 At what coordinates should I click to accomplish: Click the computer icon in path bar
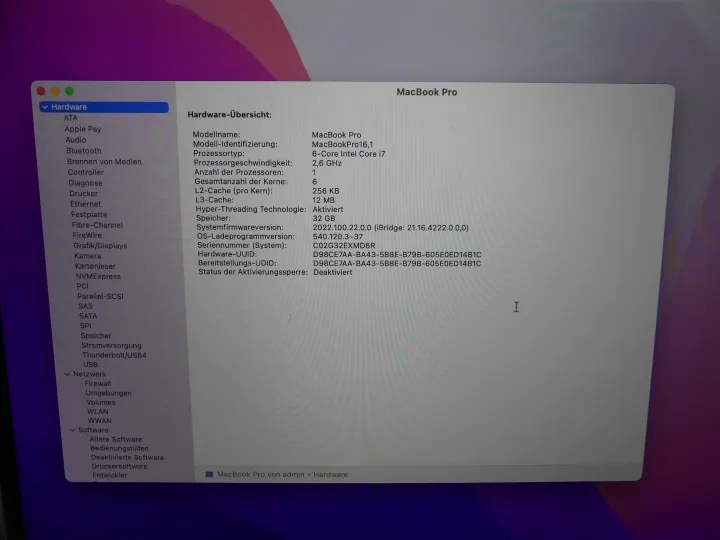[x=209, y=474]
